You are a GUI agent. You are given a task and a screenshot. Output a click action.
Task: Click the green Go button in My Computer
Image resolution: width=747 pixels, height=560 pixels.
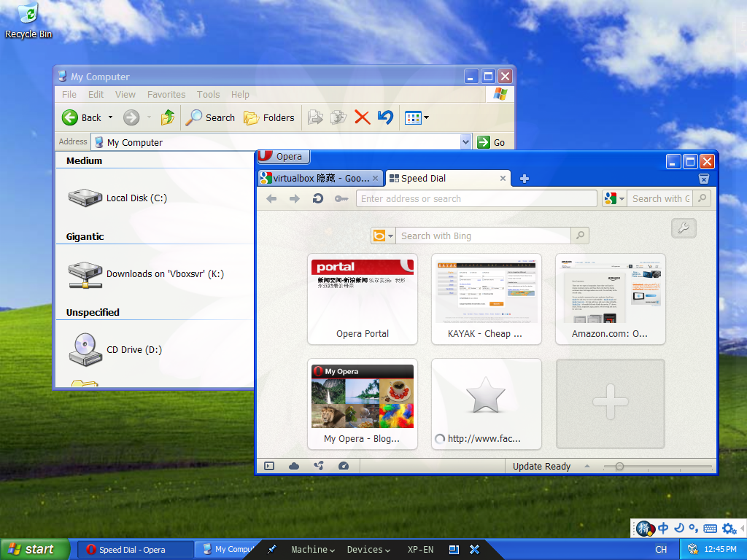(x=491, y=142)
